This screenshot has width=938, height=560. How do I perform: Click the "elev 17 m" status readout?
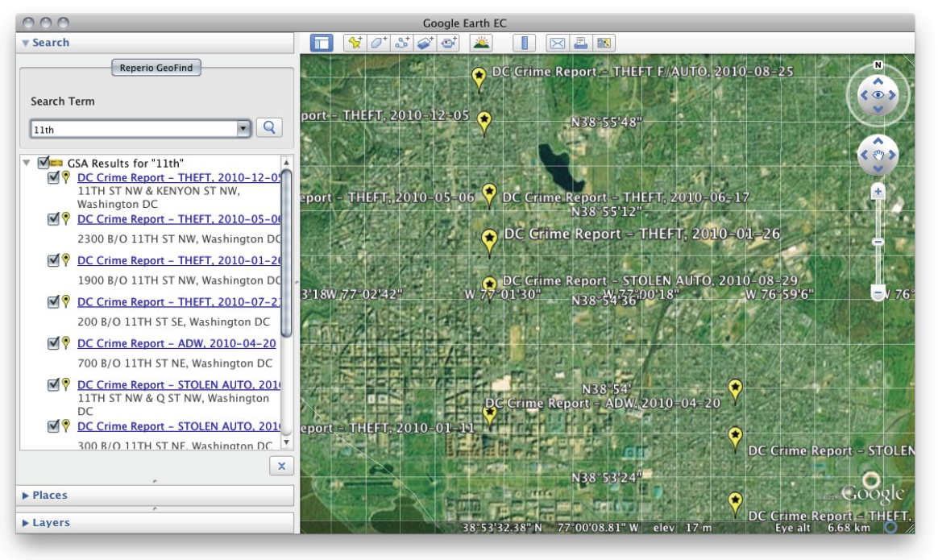click(x=683, y=528)
